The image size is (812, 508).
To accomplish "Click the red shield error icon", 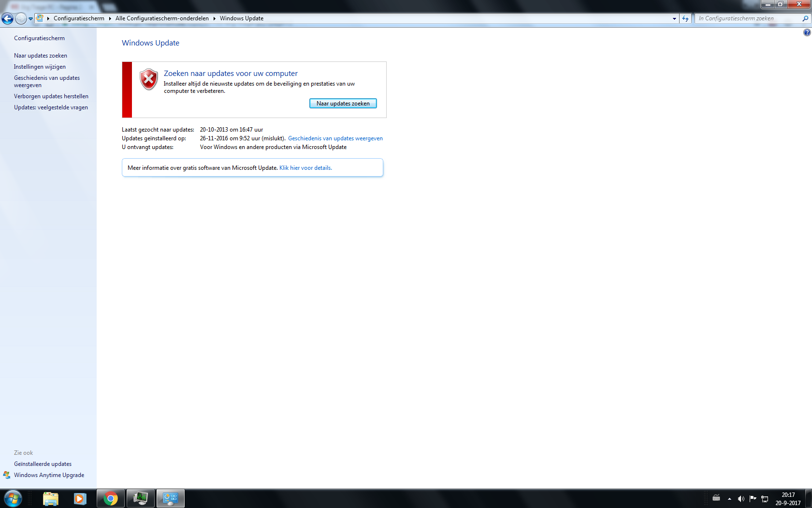I will coord(149,79).
